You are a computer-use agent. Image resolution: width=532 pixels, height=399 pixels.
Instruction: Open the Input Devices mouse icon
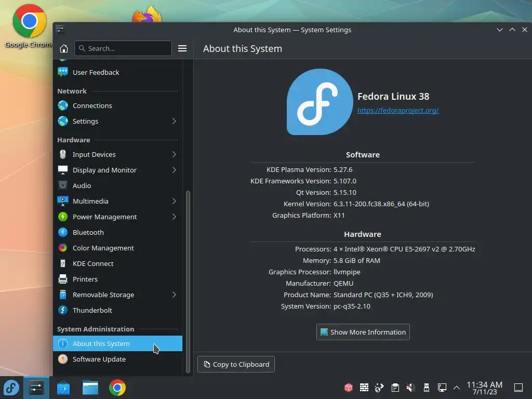tap(63, 154)
